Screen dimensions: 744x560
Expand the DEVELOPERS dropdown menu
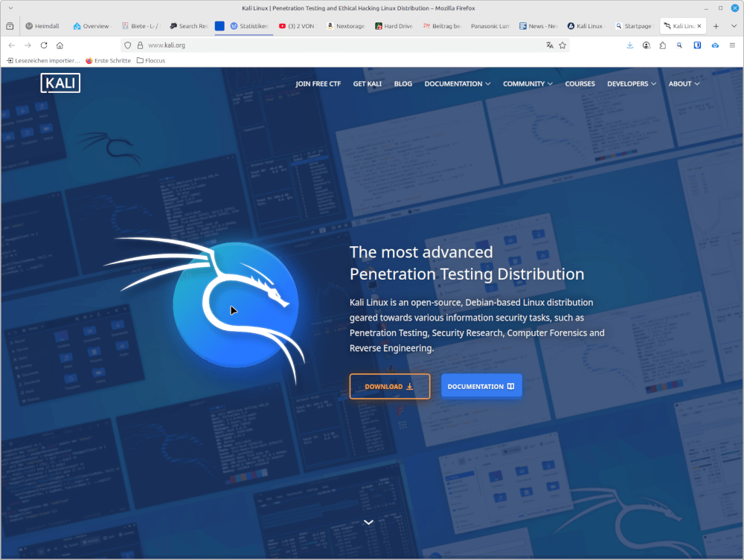[632, 84]
